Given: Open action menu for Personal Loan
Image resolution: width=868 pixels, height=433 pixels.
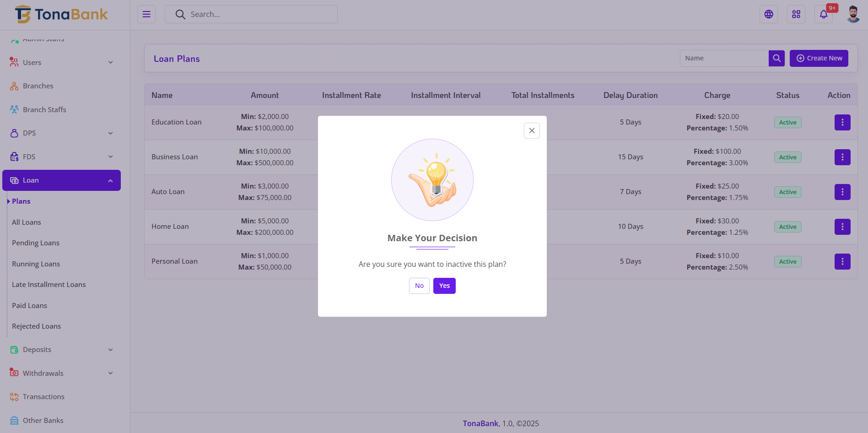Looking at the screenshot, I should tap(842, 261).
